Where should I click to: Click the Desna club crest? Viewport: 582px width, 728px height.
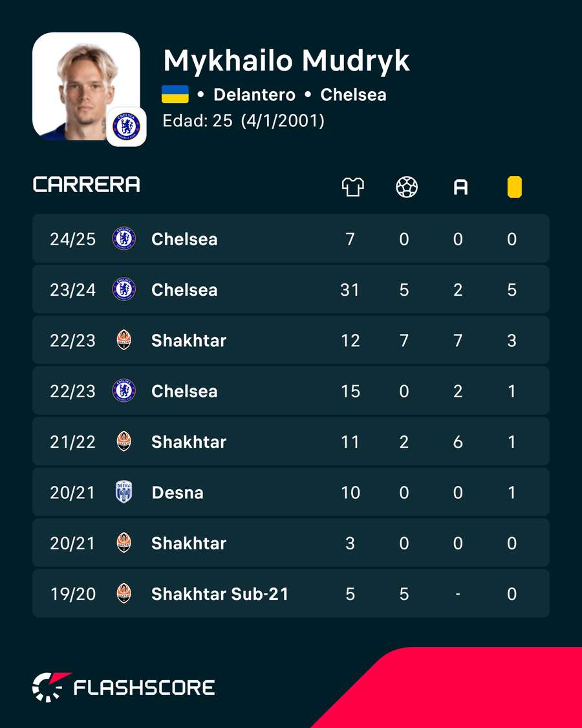(x=124, y=492)
